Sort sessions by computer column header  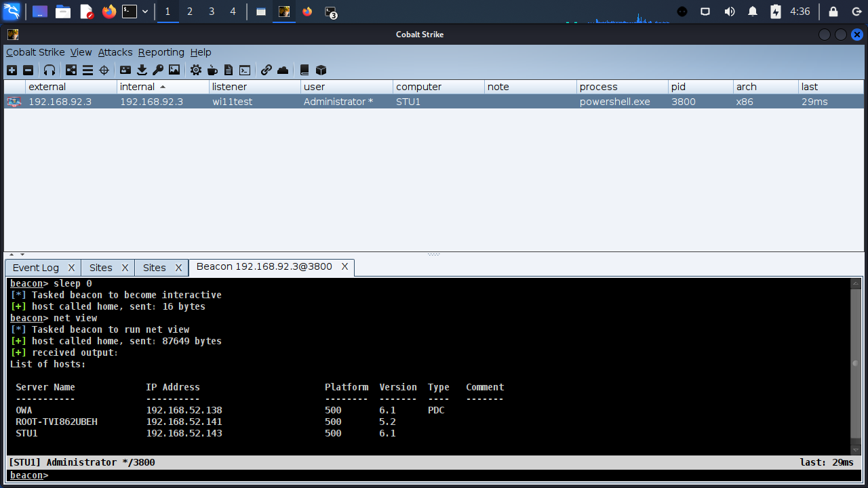coord(439,87)
